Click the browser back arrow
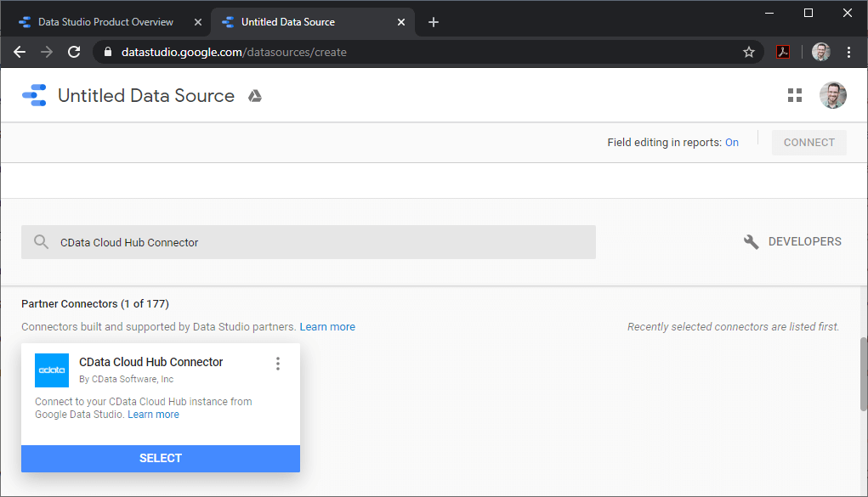This screenshot has width=868, height=497. (20, 52)
